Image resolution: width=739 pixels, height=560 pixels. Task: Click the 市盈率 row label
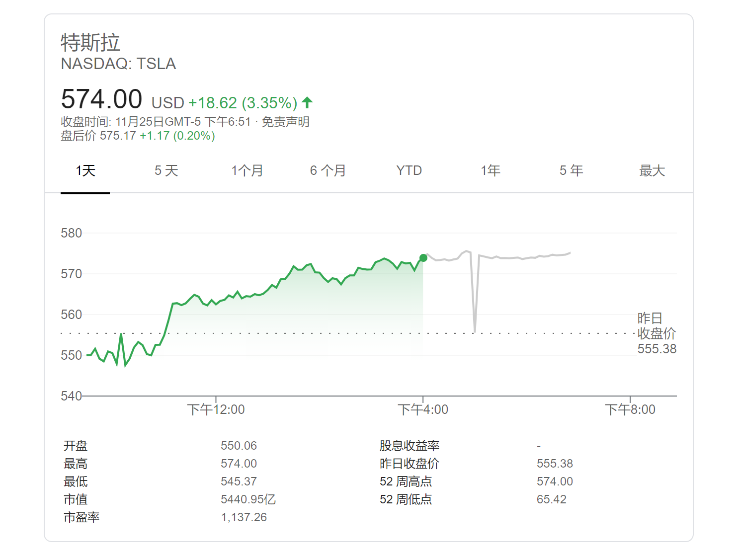pos(82,517)
